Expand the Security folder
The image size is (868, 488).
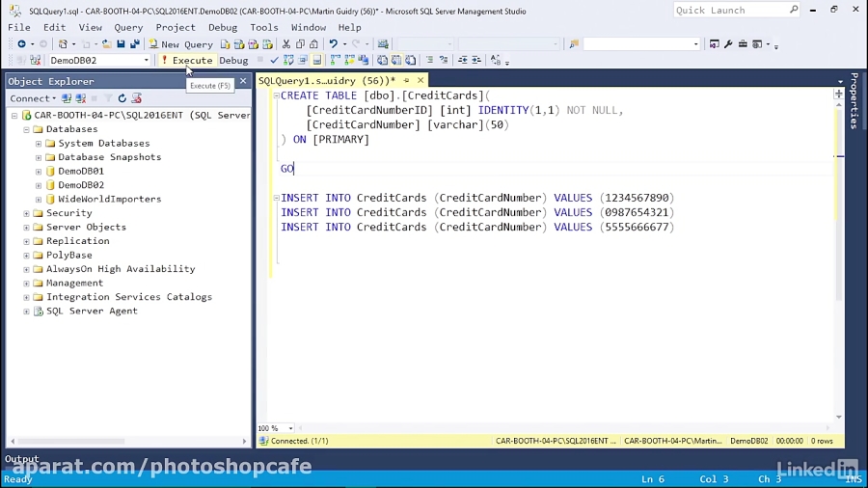26,213
